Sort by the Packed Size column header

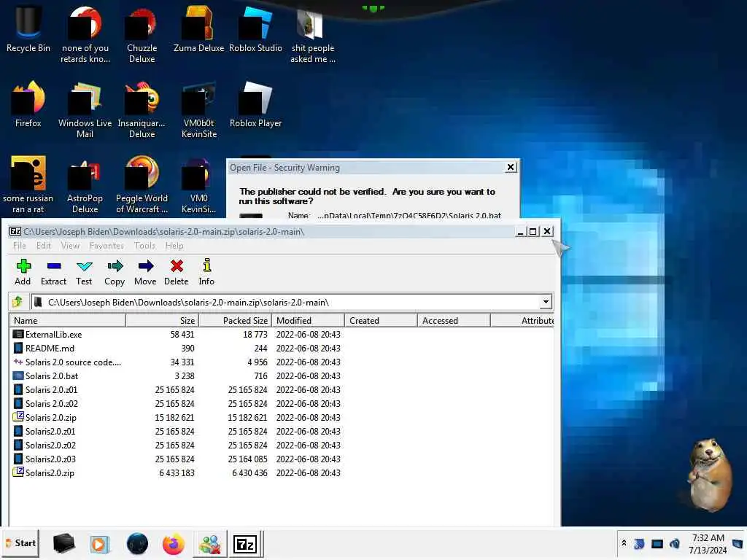pos(236,321)
